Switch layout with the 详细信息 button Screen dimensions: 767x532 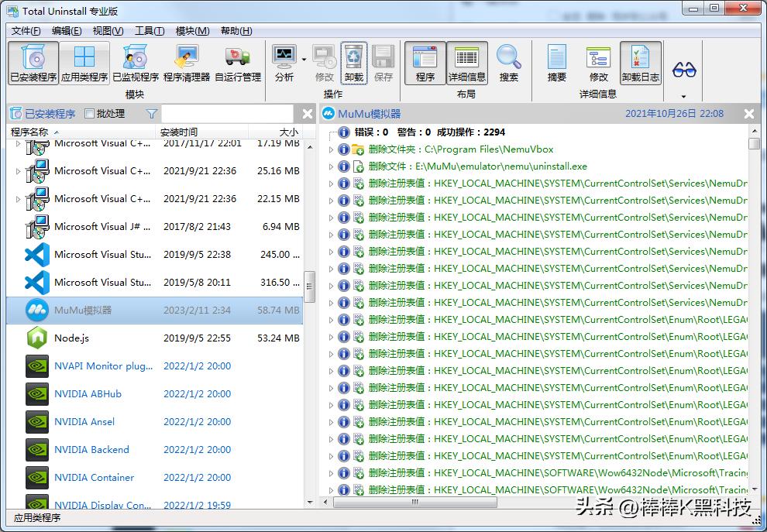pos(467,62)
